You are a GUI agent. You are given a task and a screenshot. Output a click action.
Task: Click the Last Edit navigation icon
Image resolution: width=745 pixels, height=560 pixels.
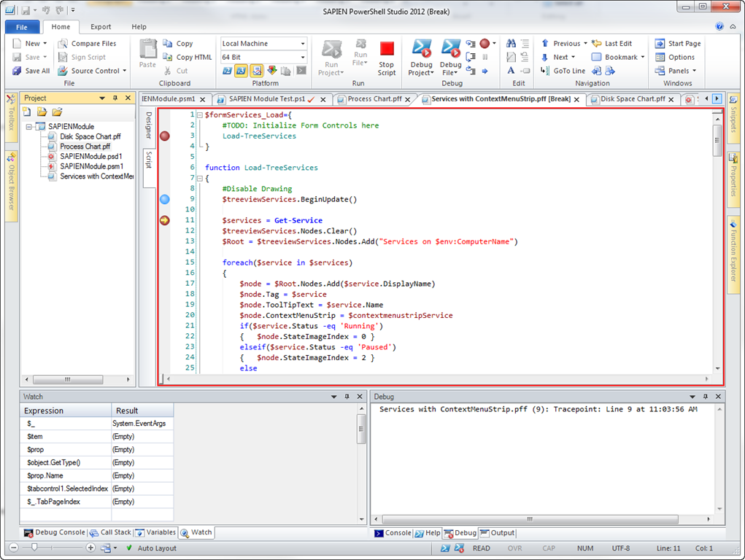[596, 43]
